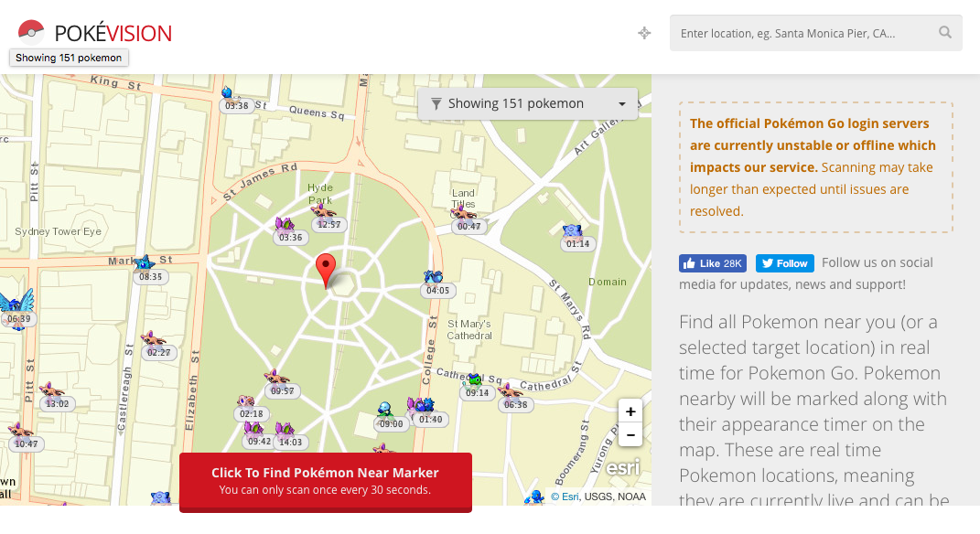Select the Pokémon with timer 12:57

(322, 210)
